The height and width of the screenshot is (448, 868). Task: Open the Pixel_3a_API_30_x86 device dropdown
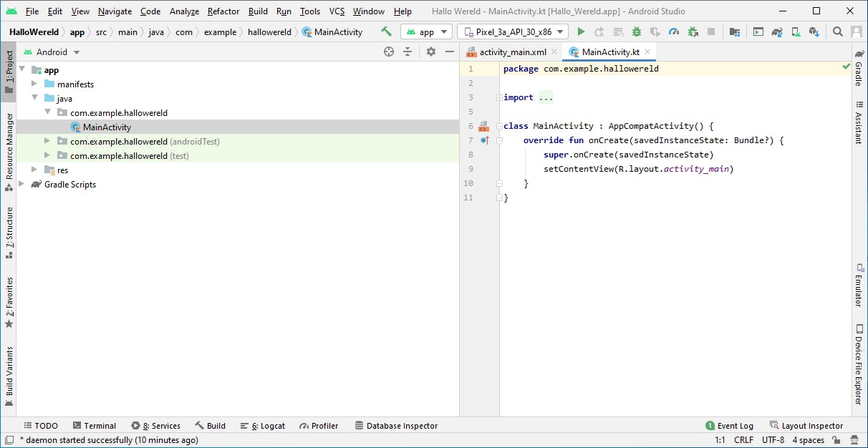(513, 31)
